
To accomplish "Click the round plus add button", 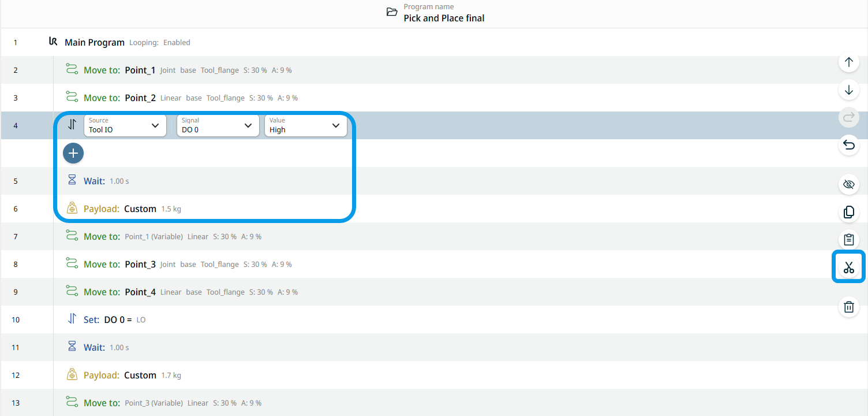I will click(73, 153).
